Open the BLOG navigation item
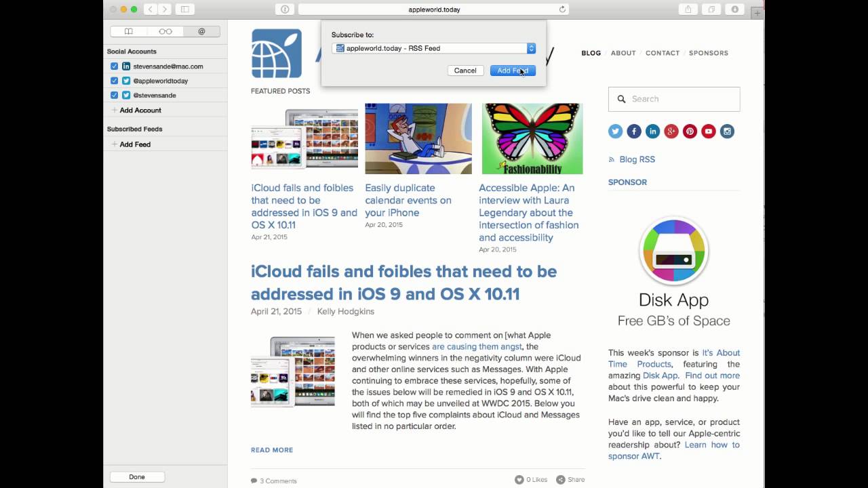Screen dimensions: 868x488 (x=591, y=53)
